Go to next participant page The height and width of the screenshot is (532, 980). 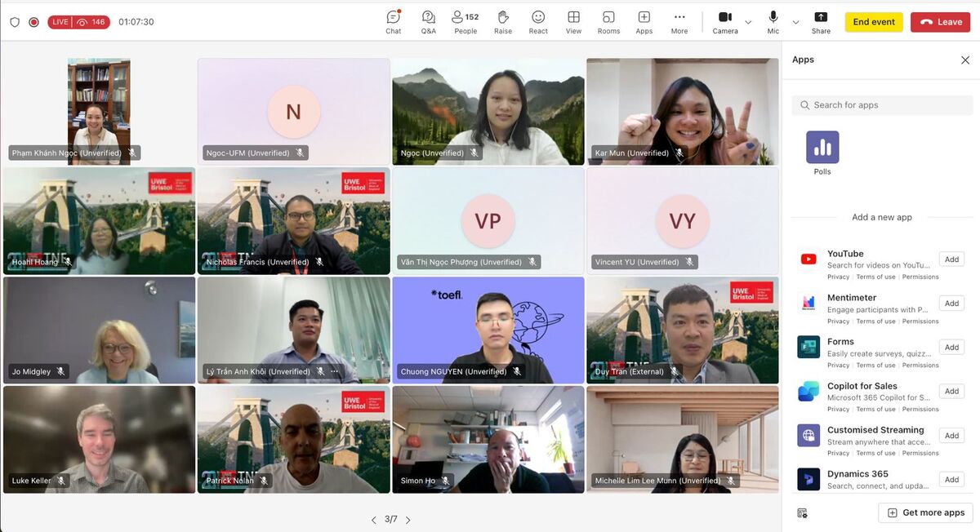pyautogui.click(x=408, y=520)
